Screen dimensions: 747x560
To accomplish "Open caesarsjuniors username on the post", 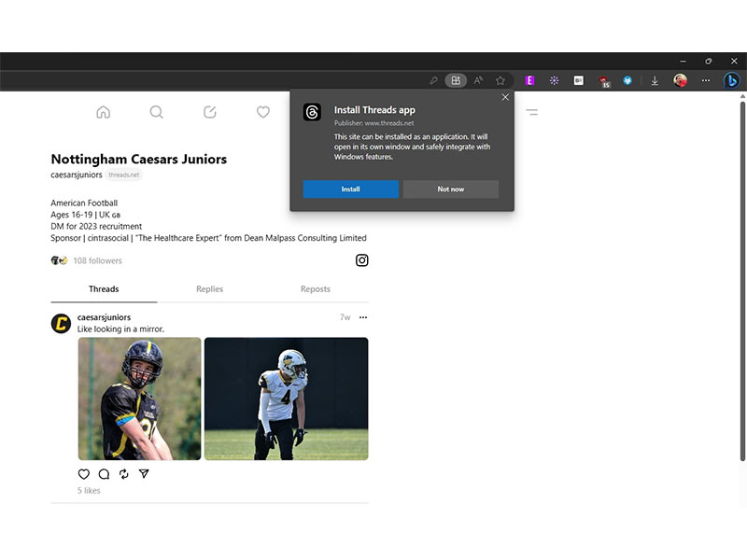I will coord(104,317).
